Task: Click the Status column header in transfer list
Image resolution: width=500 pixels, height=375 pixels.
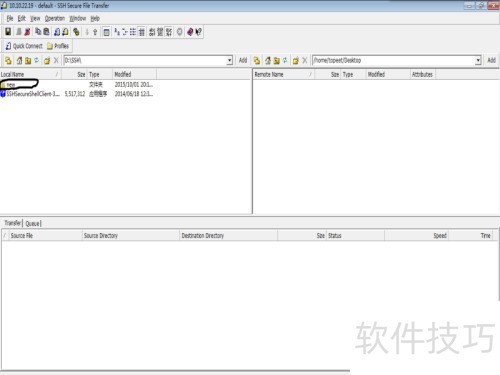Action: (x=355, y=236)
